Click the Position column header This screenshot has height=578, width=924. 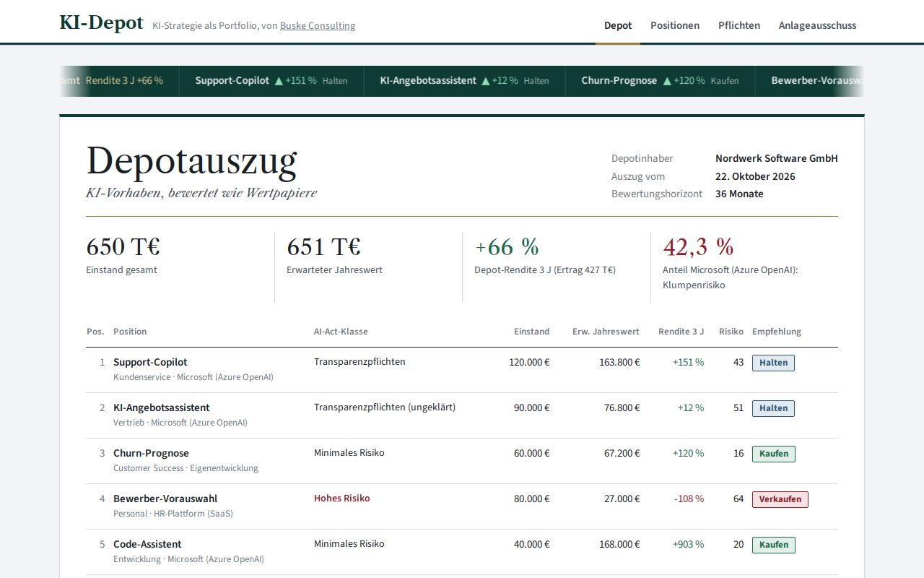click(x=130, y=332)
